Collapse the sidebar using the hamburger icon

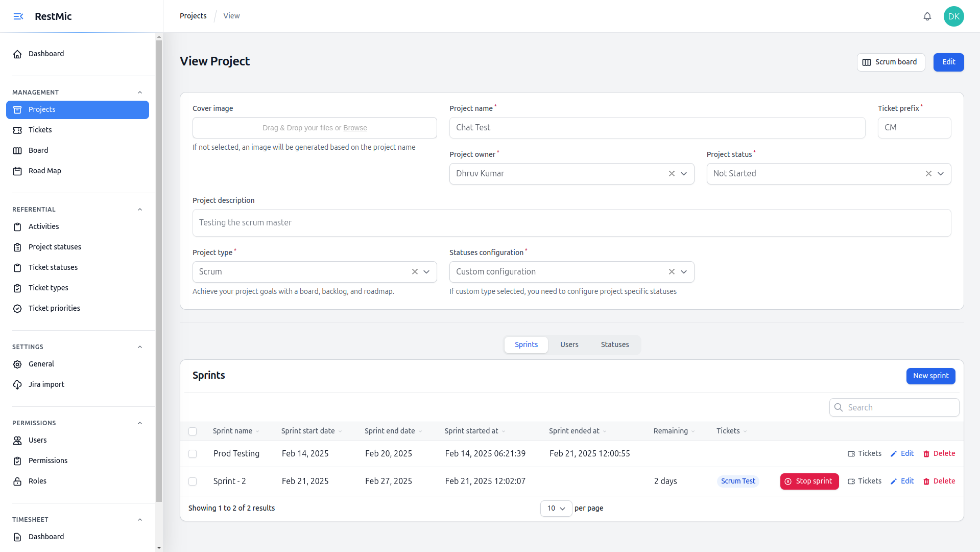tap(18, 16)
